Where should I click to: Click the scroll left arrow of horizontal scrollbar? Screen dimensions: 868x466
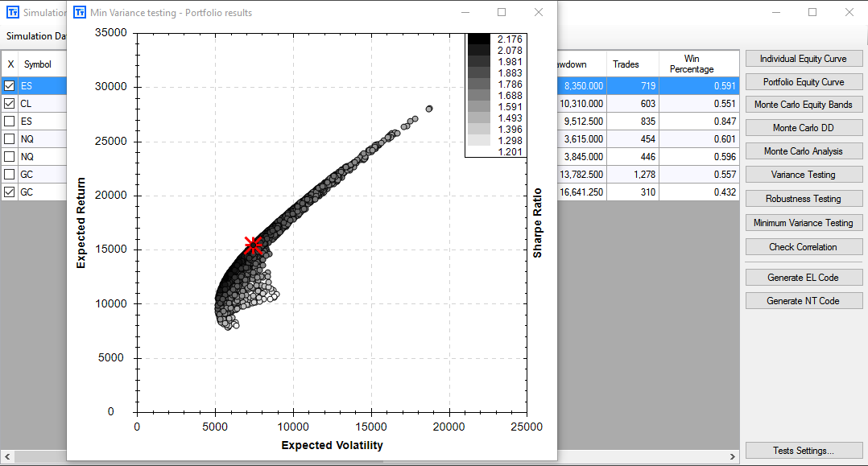point(7,456)
